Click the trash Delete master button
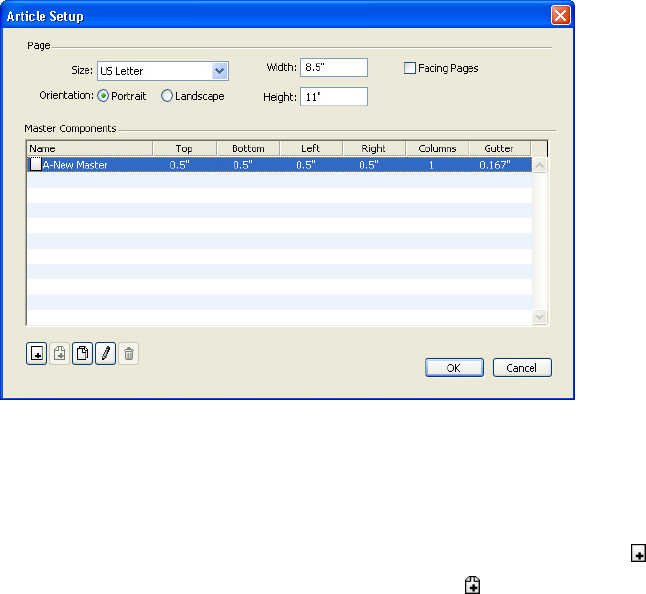 [129, 353]
